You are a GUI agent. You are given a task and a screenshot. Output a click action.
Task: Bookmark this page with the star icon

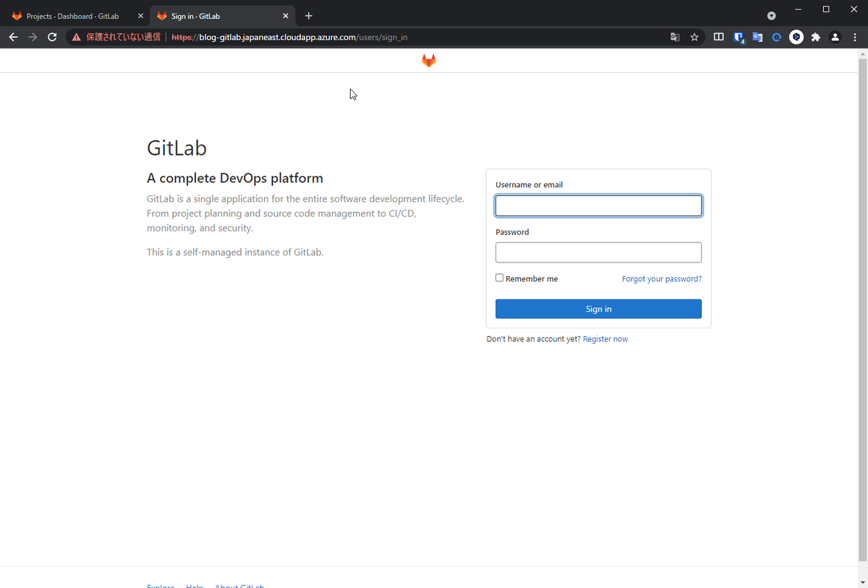(x=694, y=37)
